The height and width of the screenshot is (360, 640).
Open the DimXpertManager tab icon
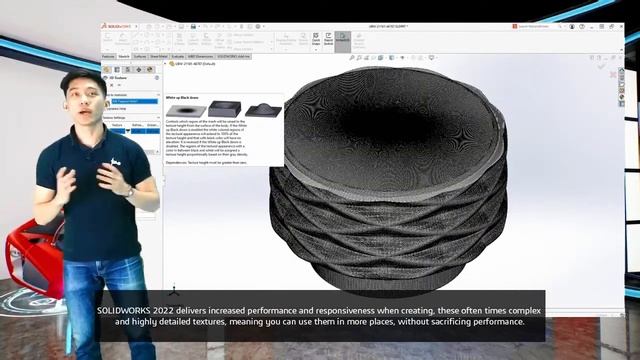click(x=138, y=70)
